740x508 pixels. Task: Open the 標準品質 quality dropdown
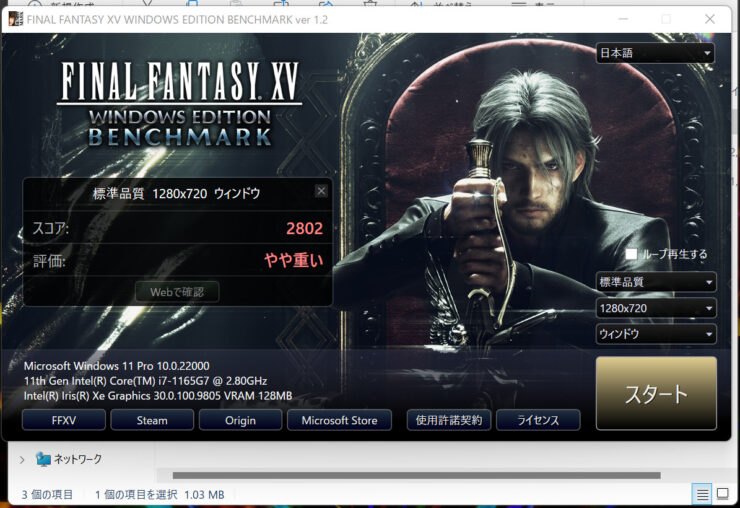pyautogui.click(x=655, y=282)
